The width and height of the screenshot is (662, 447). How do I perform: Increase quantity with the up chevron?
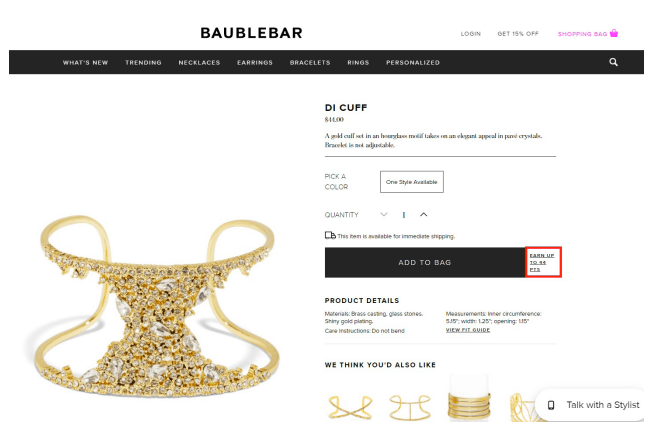click(x=423, y=214)
